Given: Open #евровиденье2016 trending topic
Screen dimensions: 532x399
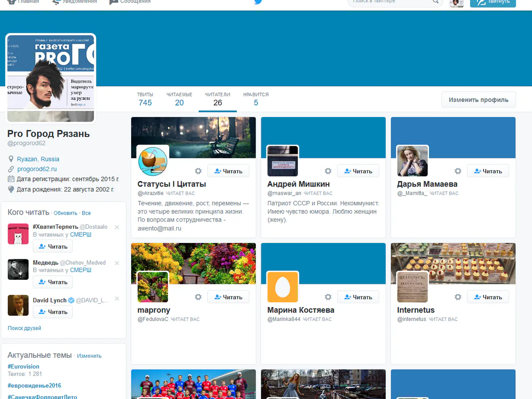Looking at the screenshot, I should tap(34, 386).
